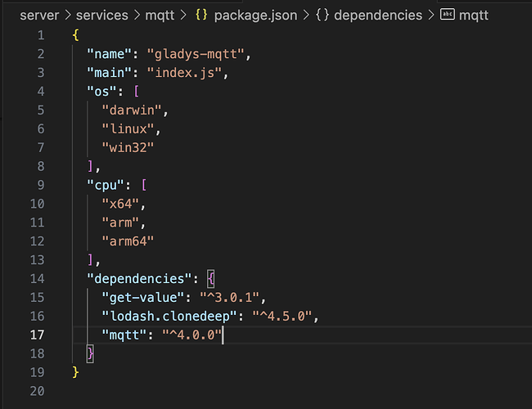Expand the "mqtt" folder breadcrumb after services

[165, 15]
